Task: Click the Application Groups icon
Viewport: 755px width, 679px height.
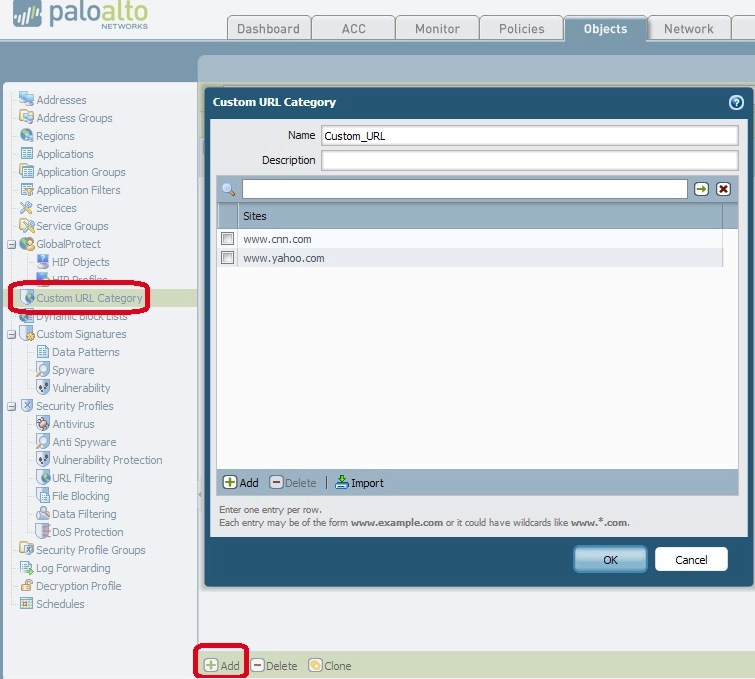Action: point(26,171)
